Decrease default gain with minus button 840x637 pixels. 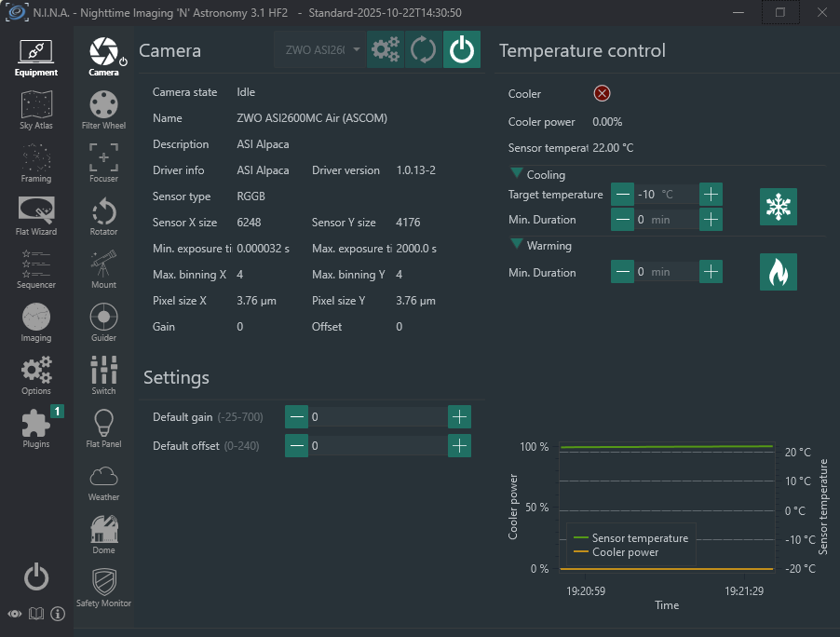tap(296, 417)
